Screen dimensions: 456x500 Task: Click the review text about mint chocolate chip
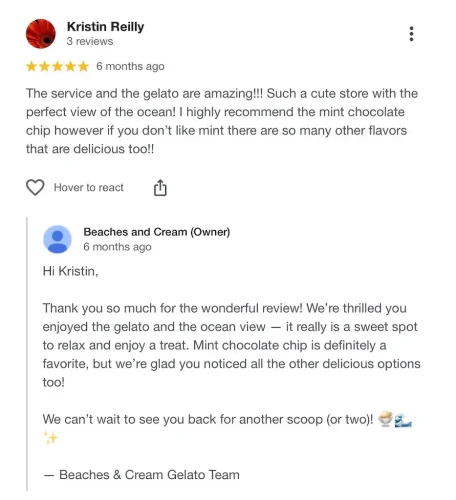(x=222, y=121)
